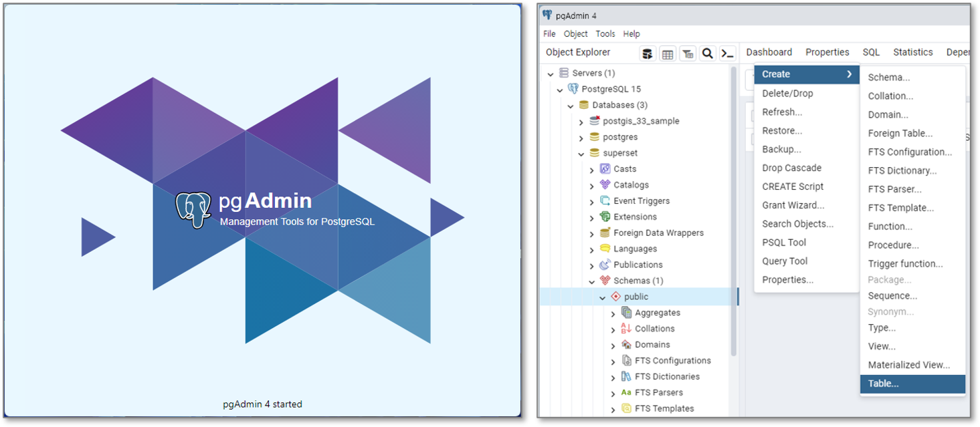Switch to the Dashboard tab
This screenshot has height=427, width=980.
pyautogui.click(x=769, y=52)
